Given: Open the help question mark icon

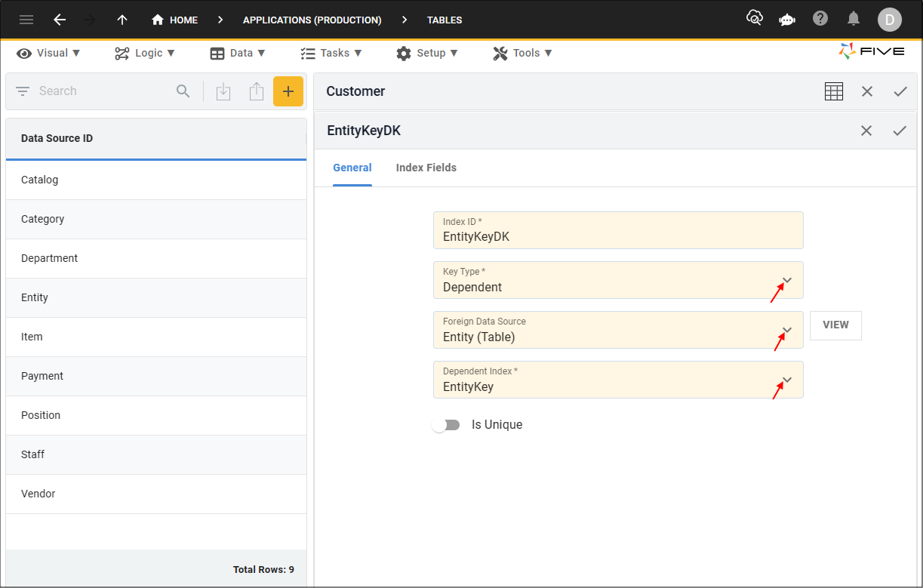Looking at the screenshot, I should click(820, 18).
